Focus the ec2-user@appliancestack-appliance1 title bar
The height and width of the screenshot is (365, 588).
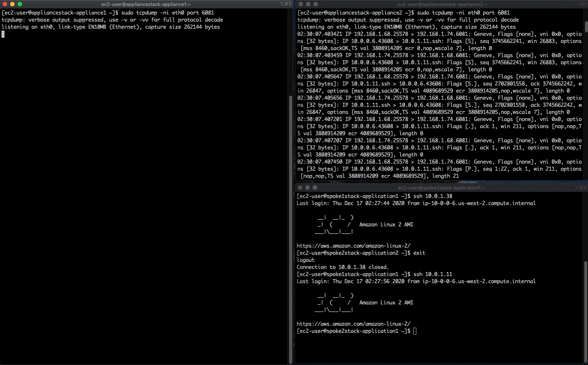tap(146, 4)
